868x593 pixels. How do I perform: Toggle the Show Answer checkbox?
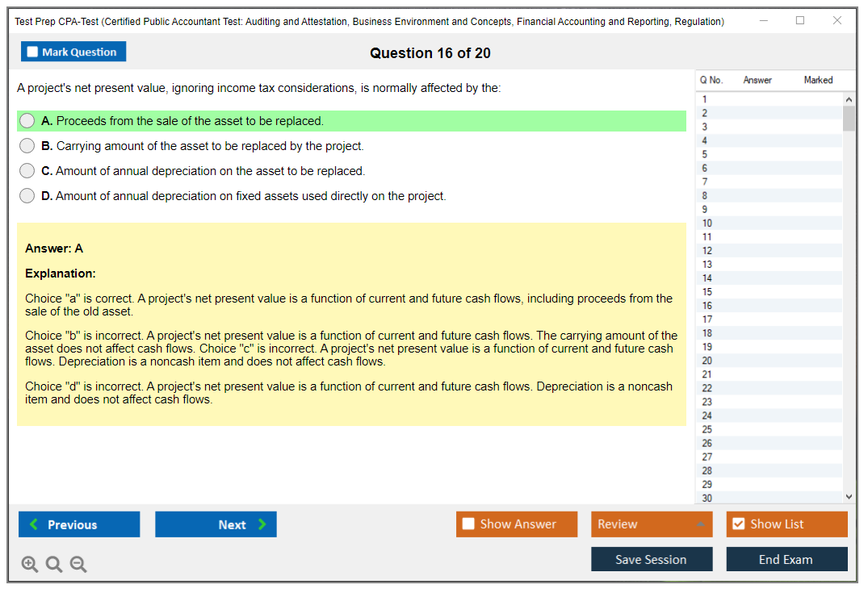(469, 524)
